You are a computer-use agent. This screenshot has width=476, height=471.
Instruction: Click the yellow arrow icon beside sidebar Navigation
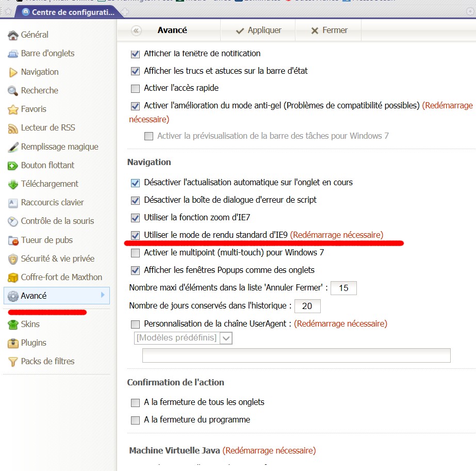[x=13, y=72]
